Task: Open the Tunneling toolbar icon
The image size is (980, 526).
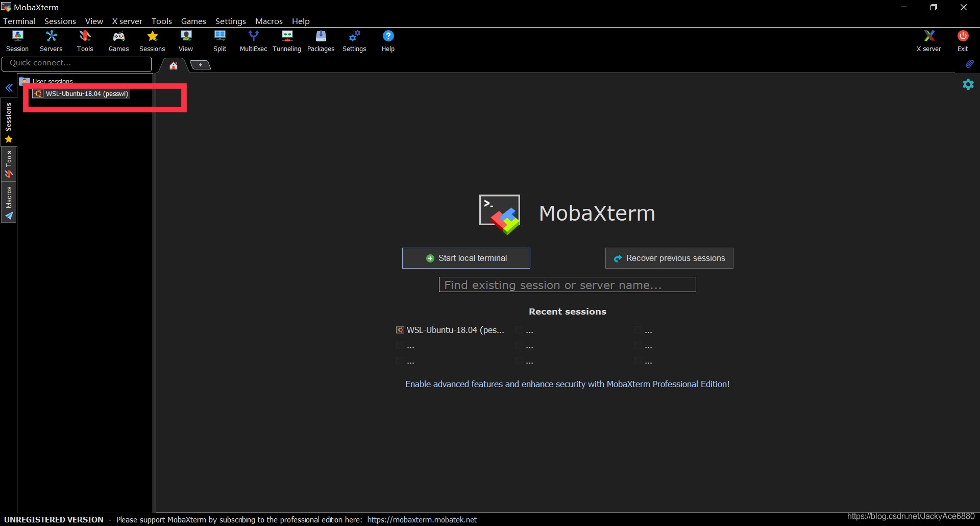Action: pyautogui.click(x=287, y=41)
